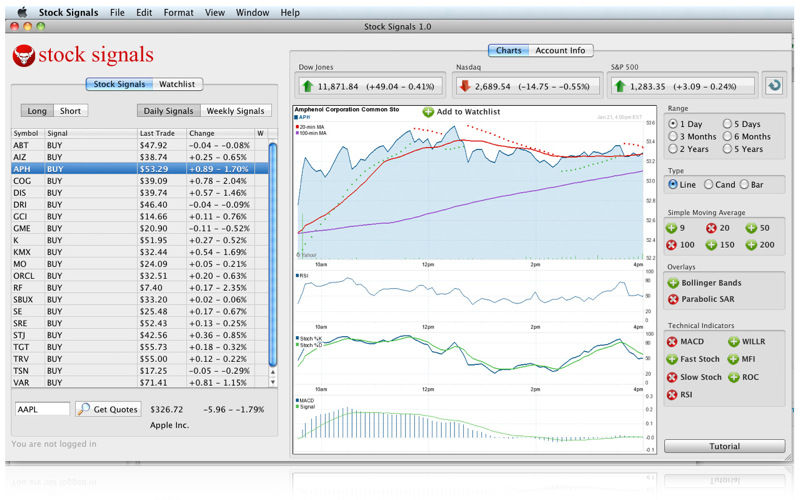Switch to Weekly Signals

pos(235,111)
